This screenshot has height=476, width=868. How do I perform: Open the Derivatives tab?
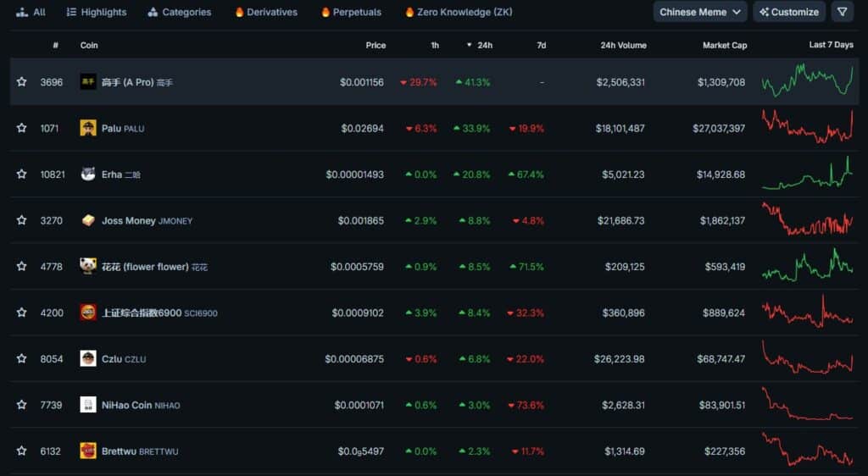(266, 12)
